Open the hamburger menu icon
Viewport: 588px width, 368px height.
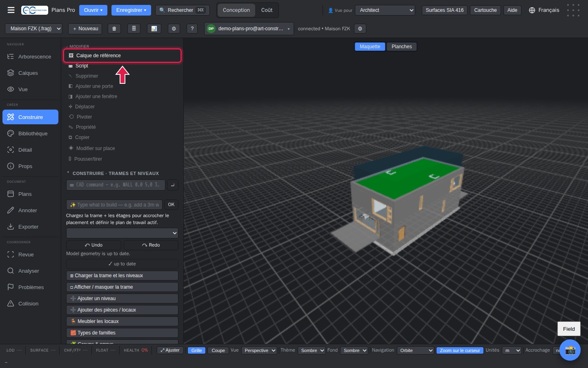click(x=11, y=10)
